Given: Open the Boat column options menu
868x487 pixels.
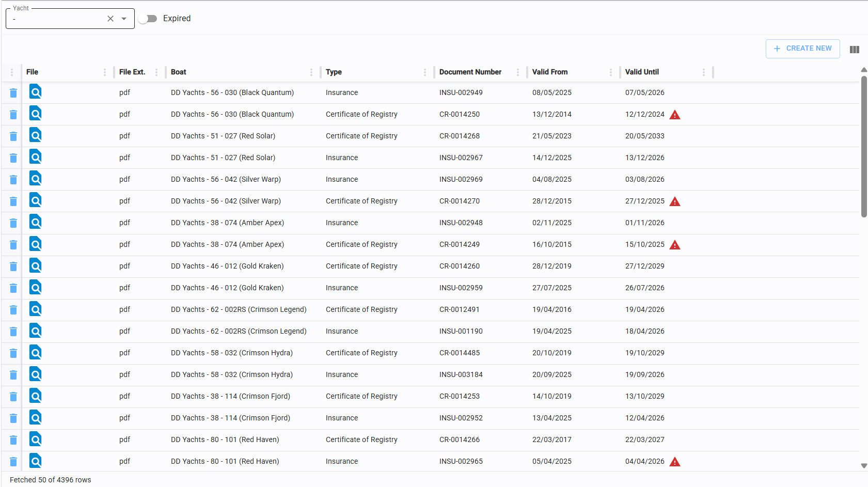Looking at the screenshot, I should coord(311,72).
